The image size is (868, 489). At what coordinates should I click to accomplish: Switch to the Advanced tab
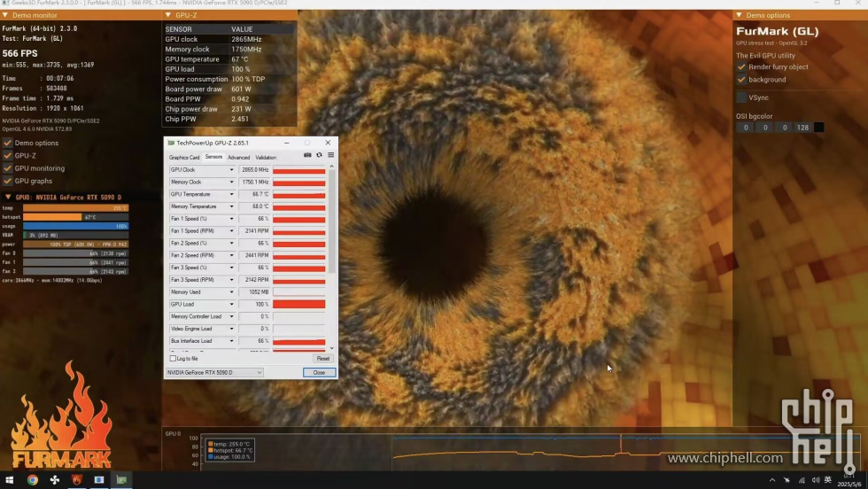tap(238, 158)
